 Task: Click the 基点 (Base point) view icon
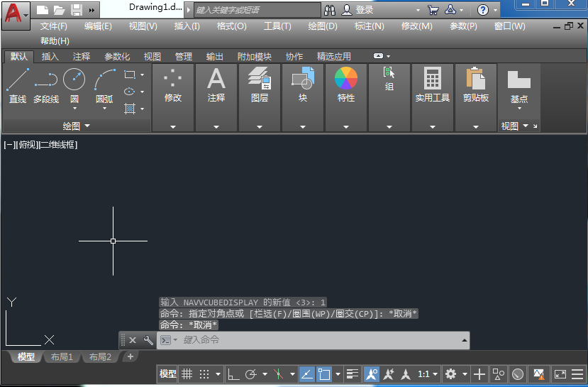pyautogui.click(x=519, y=87)
